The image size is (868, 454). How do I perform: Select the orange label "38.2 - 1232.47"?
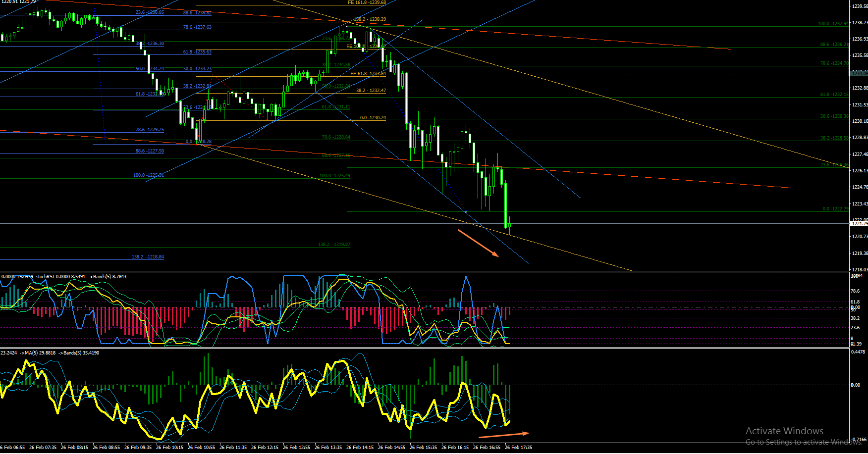[371, 91]
